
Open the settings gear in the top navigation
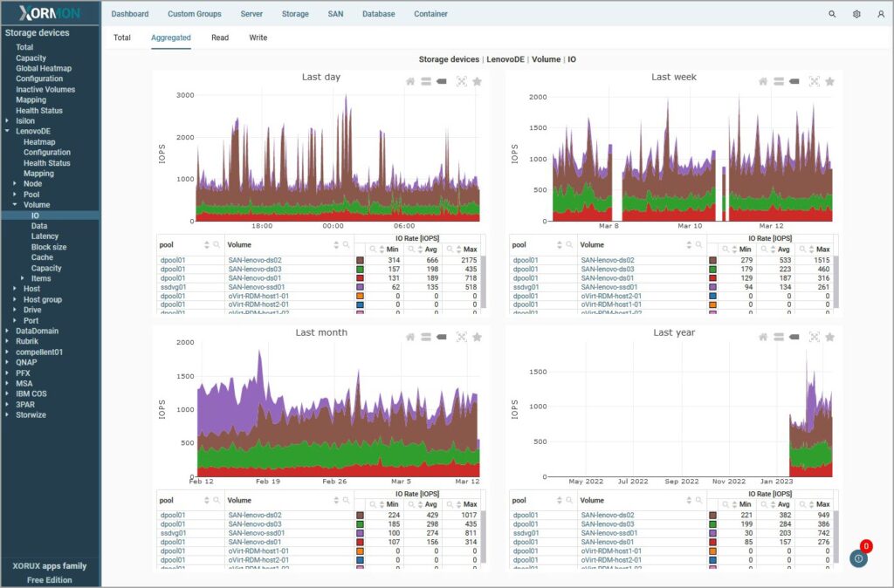coord(856,14)
